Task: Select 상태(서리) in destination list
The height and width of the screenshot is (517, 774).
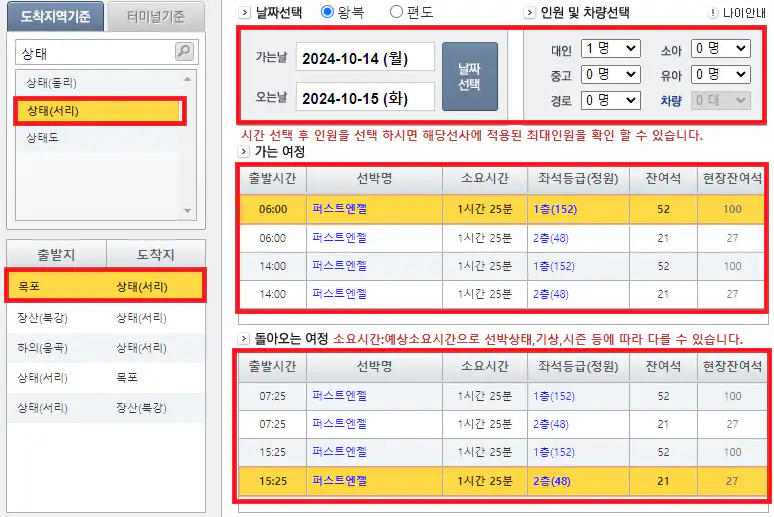Action: pyautogui.click(x=98, y=111)
